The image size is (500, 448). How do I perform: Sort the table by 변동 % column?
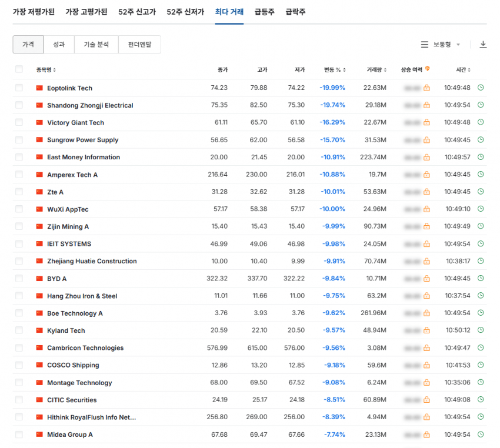[x=335, y=70]
